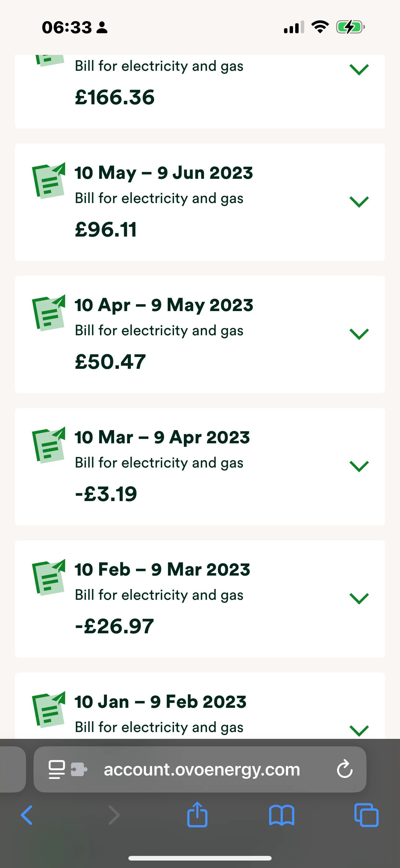Open the page settings reader icon

tap(56, 769)
